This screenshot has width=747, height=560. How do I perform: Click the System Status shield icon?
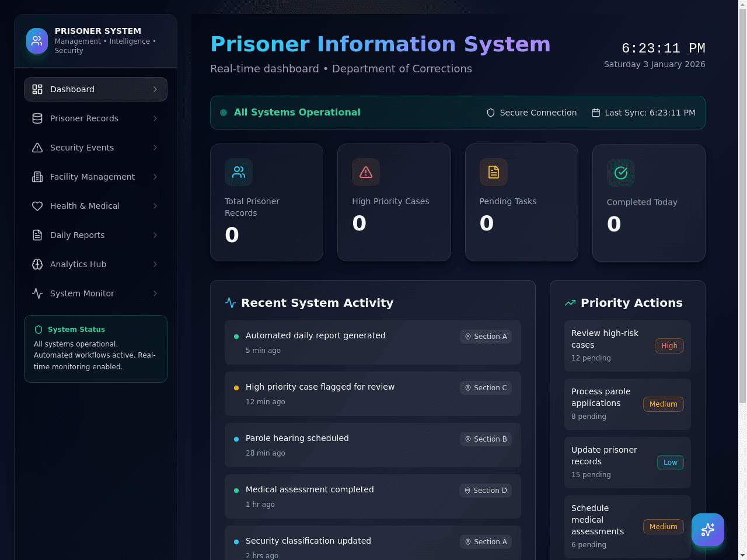click(x=39, y=330)
